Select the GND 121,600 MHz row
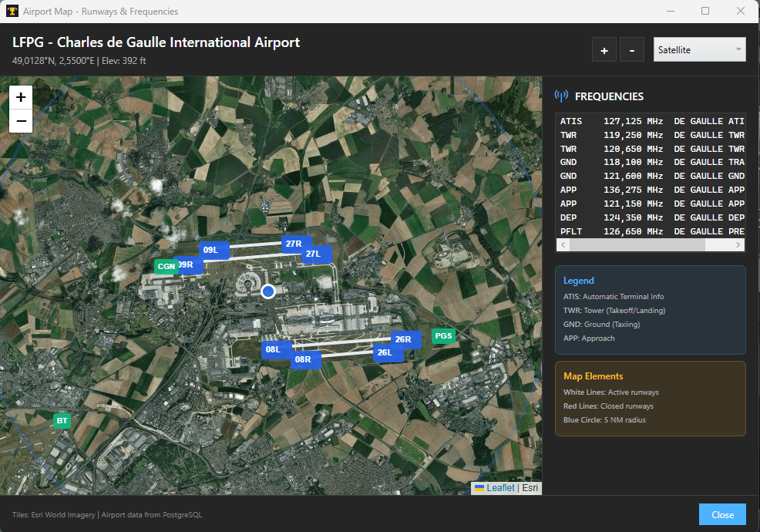Viewport: 760px width, 532px height. click(x=651, y=176)
